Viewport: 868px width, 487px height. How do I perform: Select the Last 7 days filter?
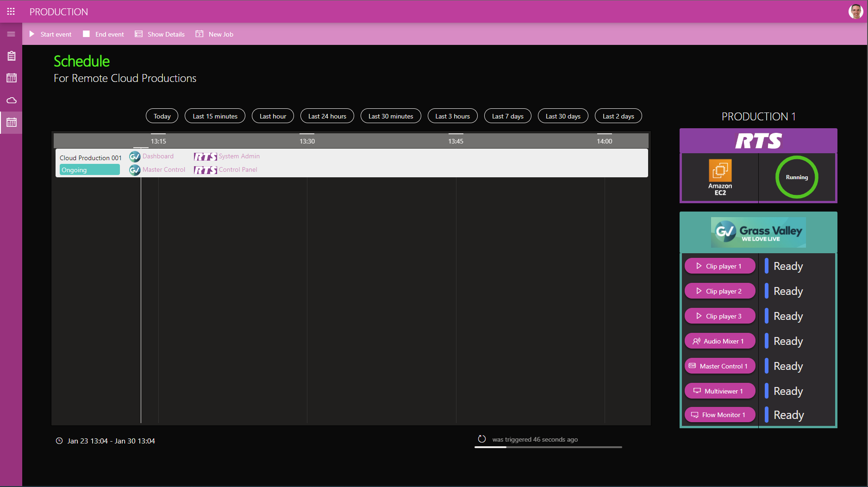point(508,116)
